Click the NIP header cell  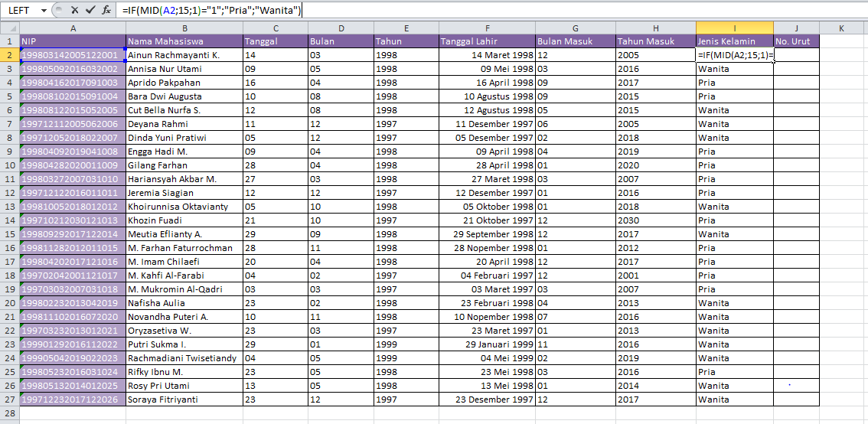click(73, 41)
